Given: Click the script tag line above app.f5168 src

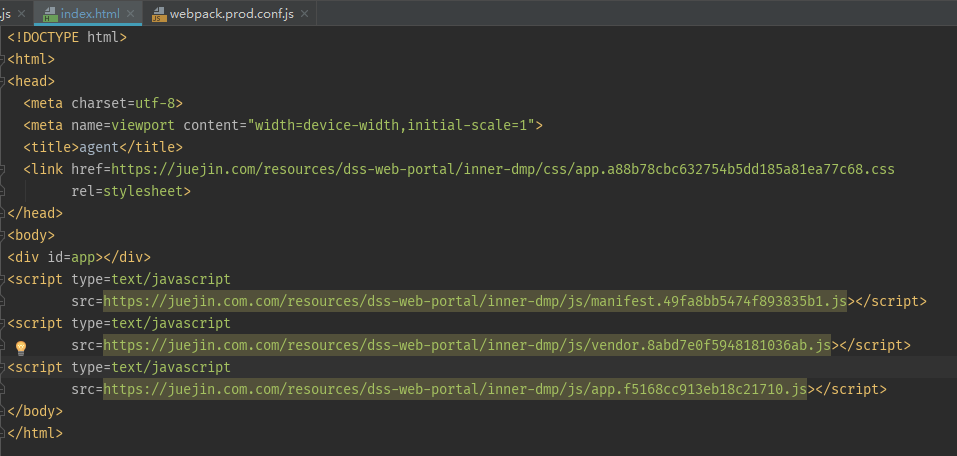Looking at the screenshot, I should point(119,367).
